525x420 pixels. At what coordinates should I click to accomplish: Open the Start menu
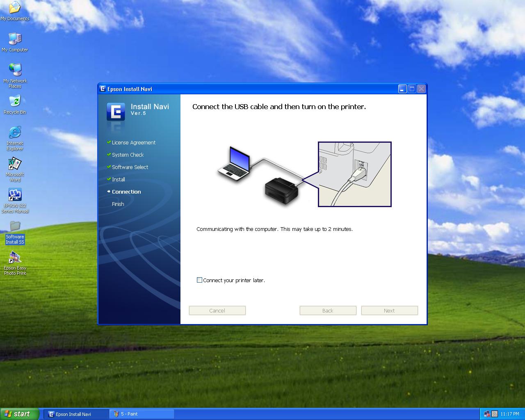pos(19,414)
